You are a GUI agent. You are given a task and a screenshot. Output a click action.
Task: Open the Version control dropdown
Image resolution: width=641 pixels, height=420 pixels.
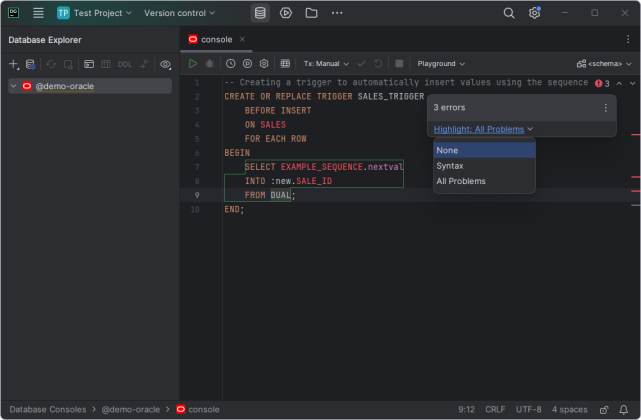(179, 13)
